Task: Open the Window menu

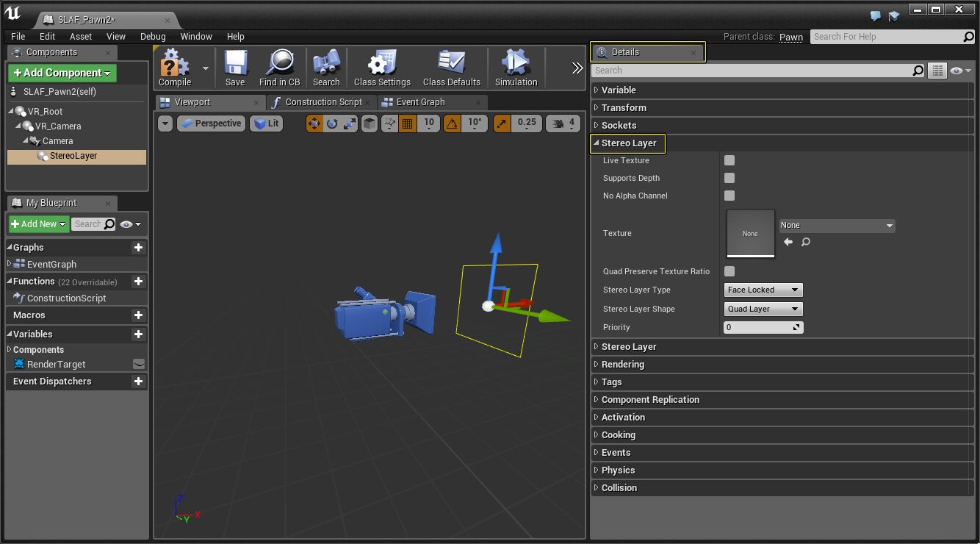Action: [x=196, y=36]
